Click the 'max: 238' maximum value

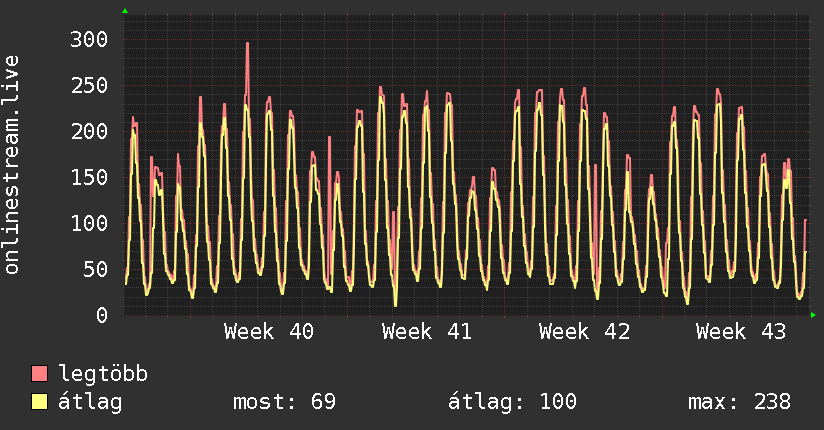(x=739, y=402)
